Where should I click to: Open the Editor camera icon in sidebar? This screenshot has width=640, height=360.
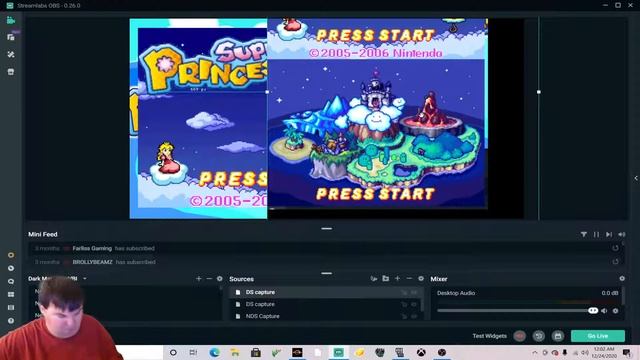[x=11, y=20]
